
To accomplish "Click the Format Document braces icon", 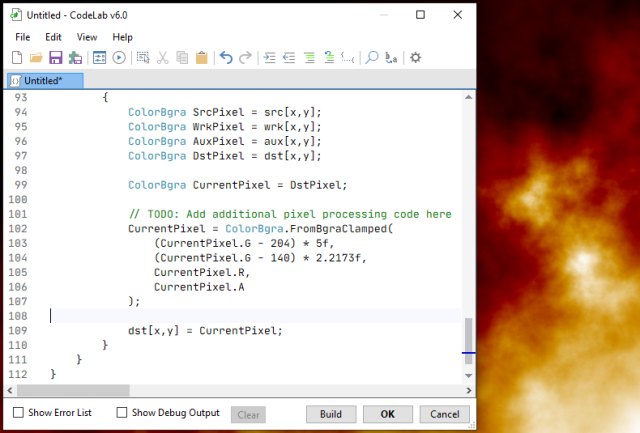I will pyautogui.click(x=348, y=58).
